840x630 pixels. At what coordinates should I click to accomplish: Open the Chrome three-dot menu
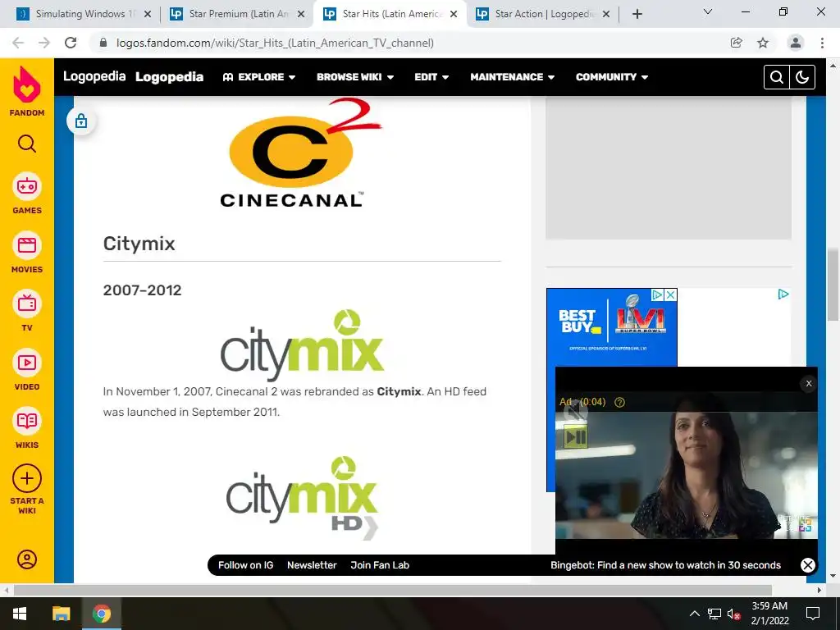(822, 43)
